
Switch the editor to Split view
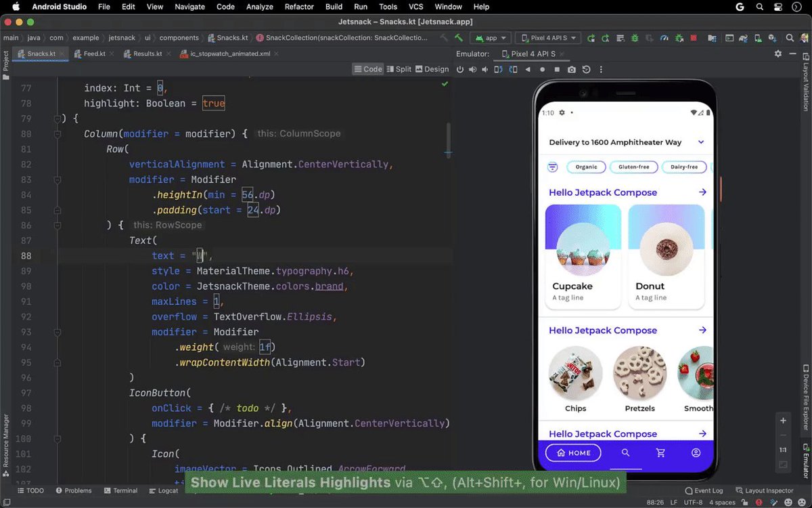[x=399, y=69]
